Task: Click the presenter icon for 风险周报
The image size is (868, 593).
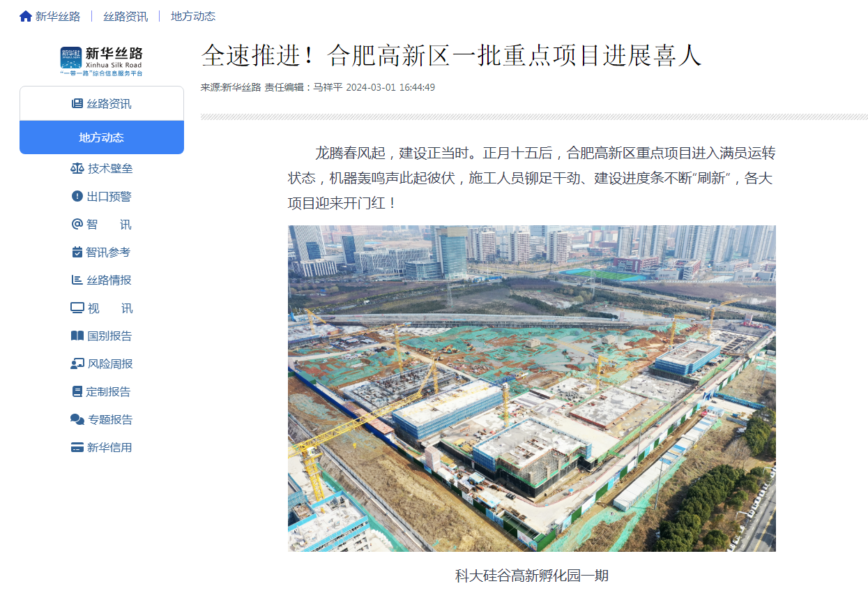Action: coord(77,363)
